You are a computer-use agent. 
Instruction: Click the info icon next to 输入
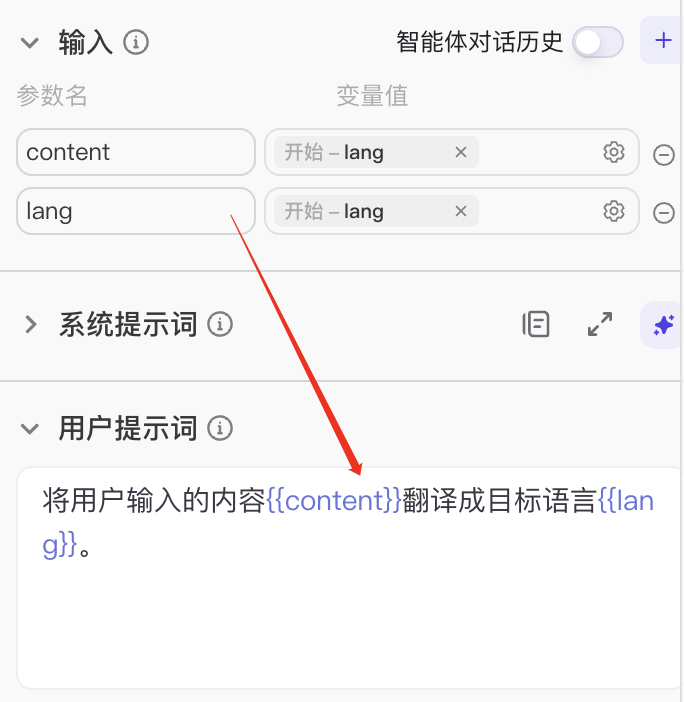tap(136, 43)
